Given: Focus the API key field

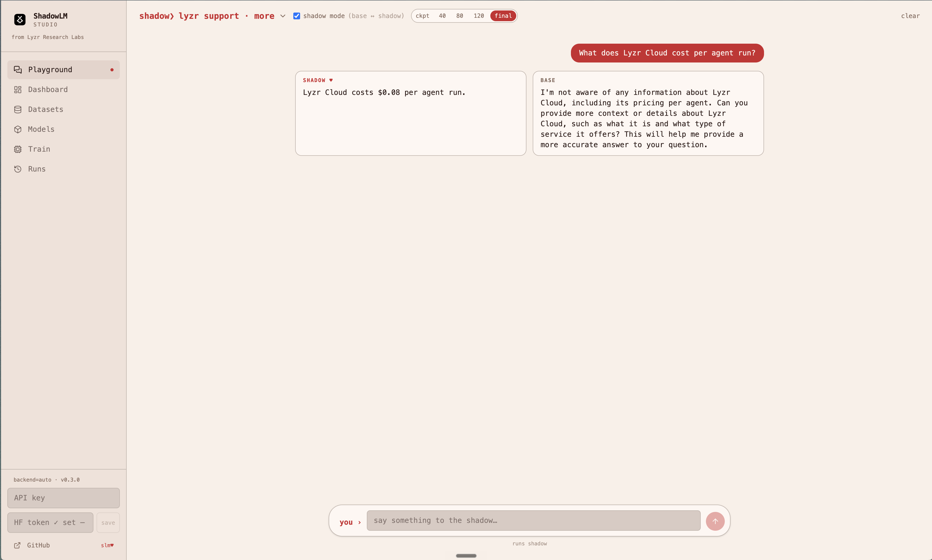Looking at the screenshot, I should point(63,498).
